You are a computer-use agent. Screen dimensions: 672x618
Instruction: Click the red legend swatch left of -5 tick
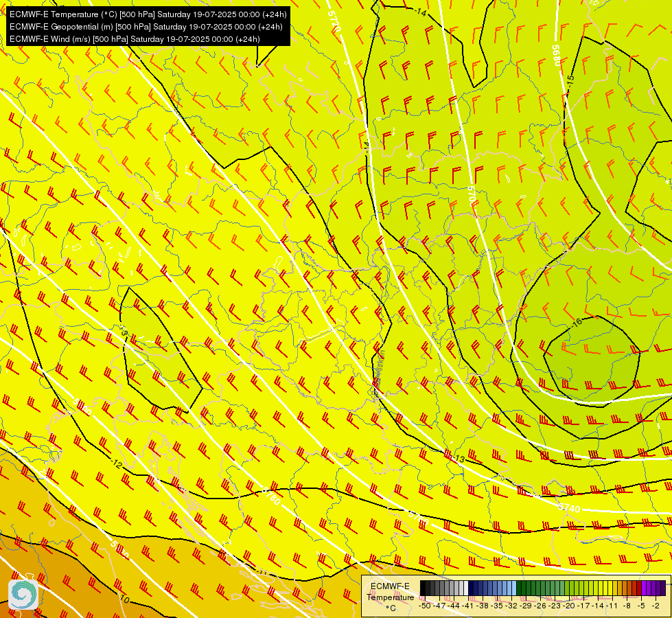(639, 588)
